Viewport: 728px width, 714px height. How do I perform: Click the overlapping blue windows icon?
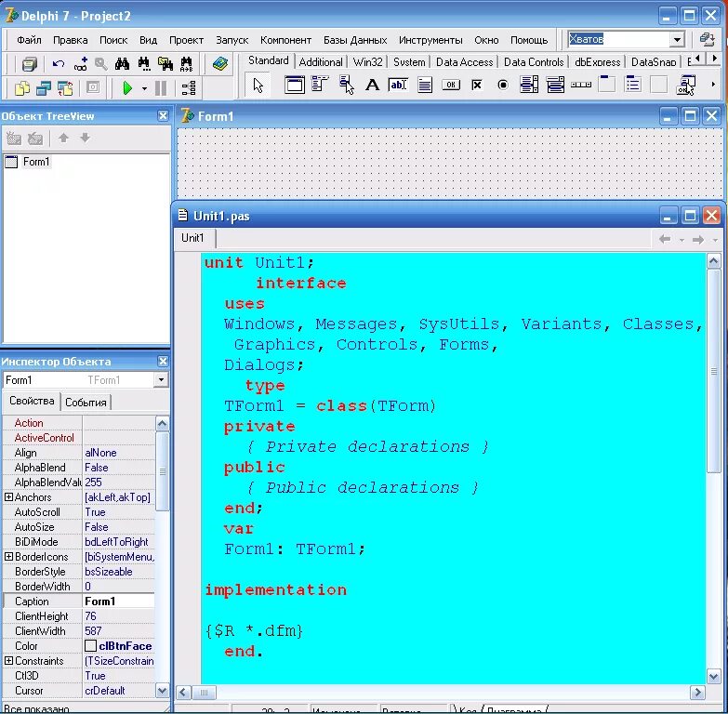(44, 87)
